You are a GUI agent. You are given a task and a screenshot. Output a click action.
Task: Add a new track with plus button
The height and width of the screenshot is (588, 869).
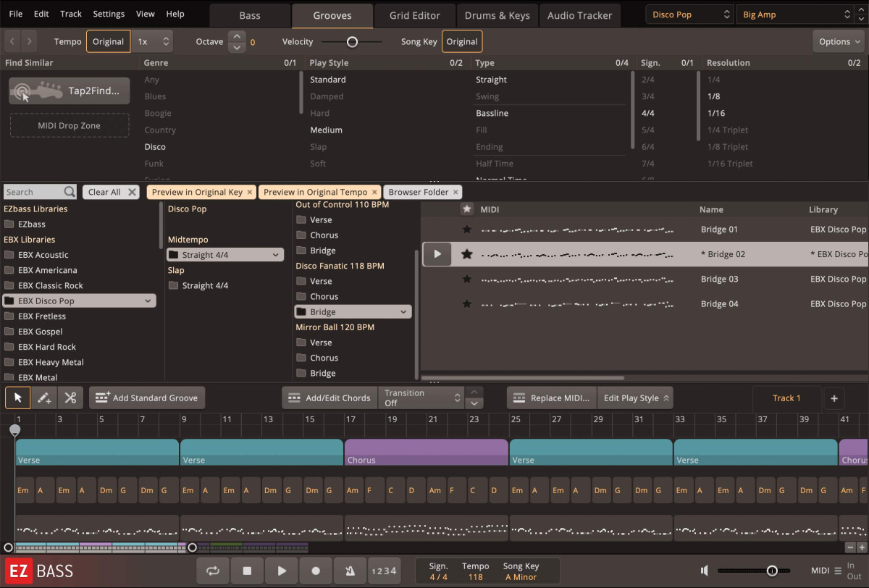(x=834, y=398)
